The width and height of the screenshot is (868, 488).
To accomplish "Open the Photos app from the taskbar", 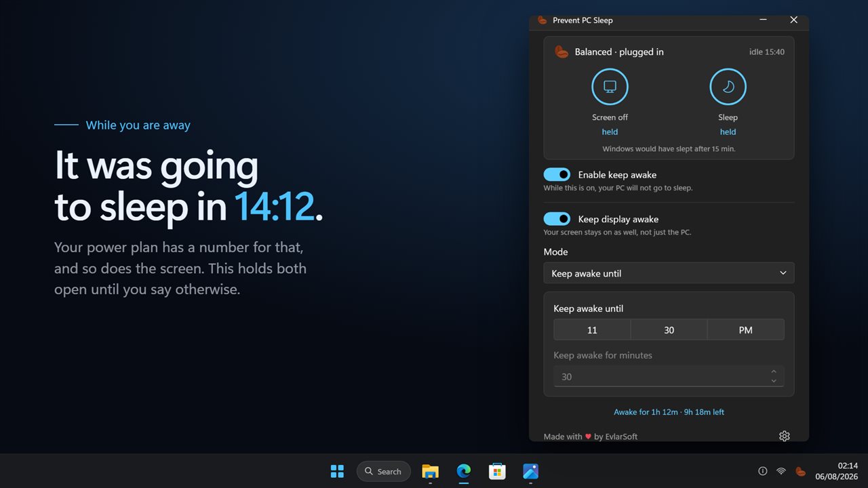I will (530, 471).
